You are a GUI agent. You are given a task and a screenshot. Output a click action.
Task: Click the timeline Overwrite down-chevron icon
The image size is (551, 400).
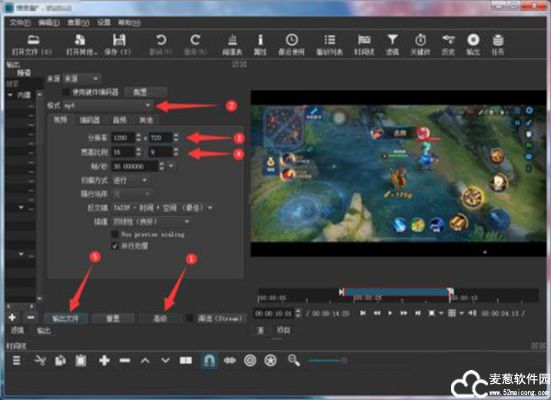(166, 360)
